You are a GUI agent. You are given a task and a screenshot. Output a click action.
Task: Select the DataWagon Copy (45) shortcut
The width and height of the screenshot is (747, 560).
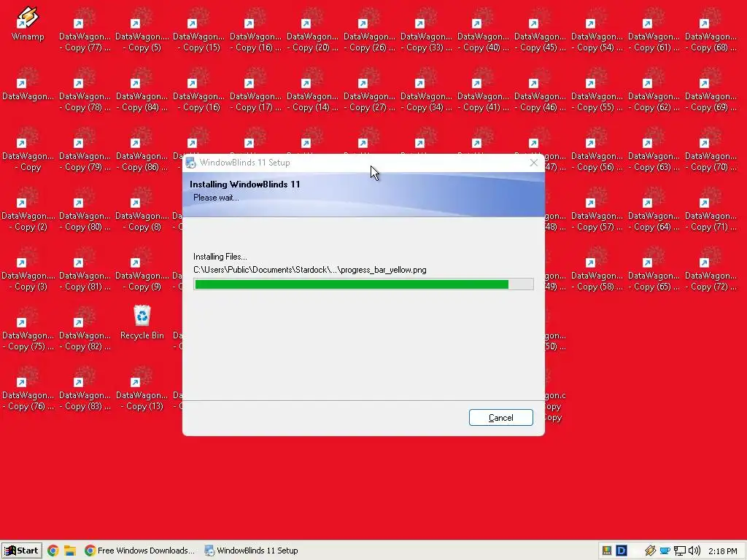541,31
